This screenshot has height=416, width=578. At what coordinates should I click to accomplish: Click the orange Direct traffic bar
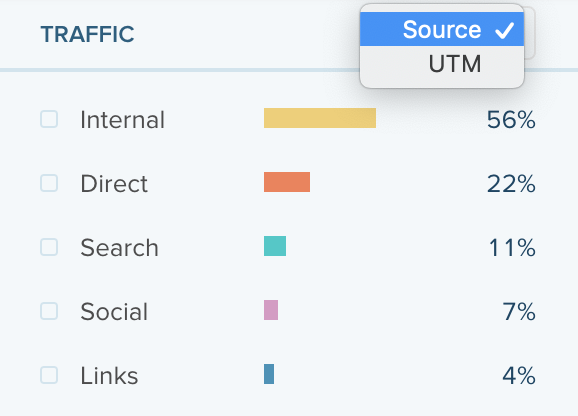tap(287, 182)
